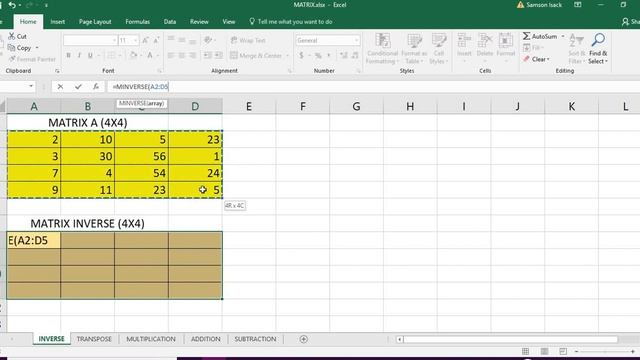Toggle Merge & Center
Screen dimensions: 640x360
[x=256, y=56]
